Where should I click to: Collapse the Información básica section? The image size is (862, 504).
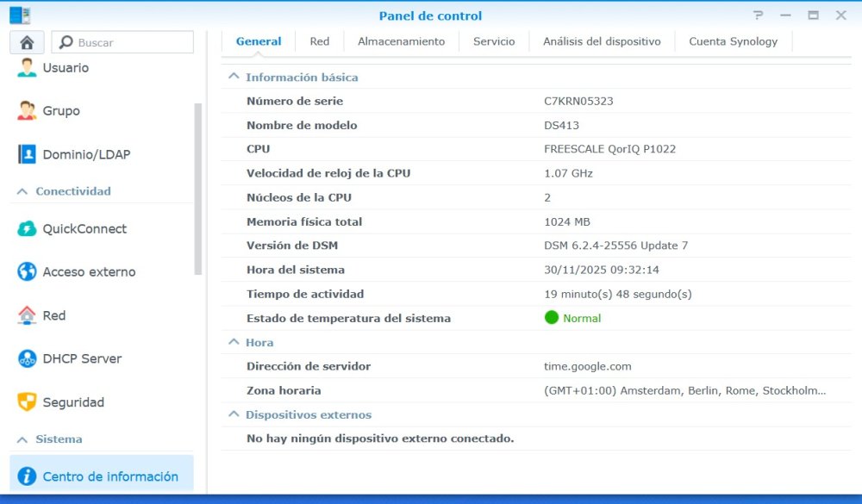tap(234, 77)
